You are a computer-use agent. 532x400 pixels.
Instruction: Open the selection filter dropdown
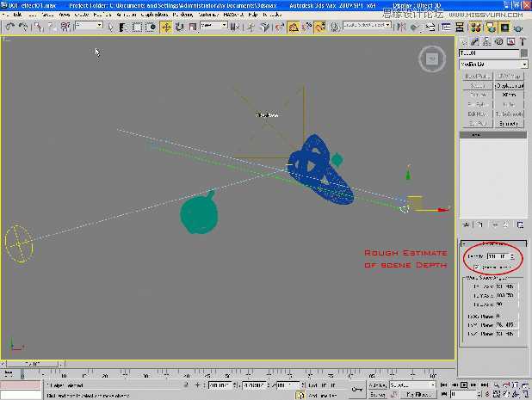click(x=89, y=25)
